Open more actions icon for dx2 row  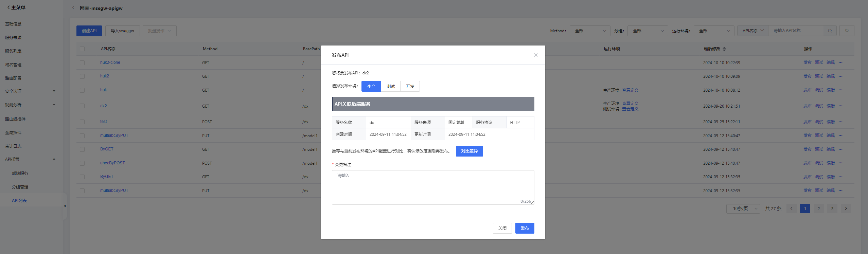840,106
